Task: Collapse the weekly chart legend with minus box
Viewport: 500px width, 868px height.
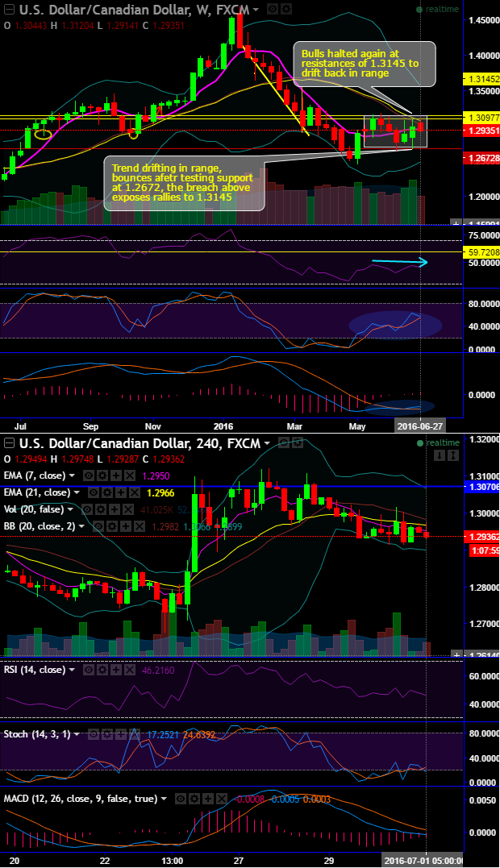Action: pos(10,10)
